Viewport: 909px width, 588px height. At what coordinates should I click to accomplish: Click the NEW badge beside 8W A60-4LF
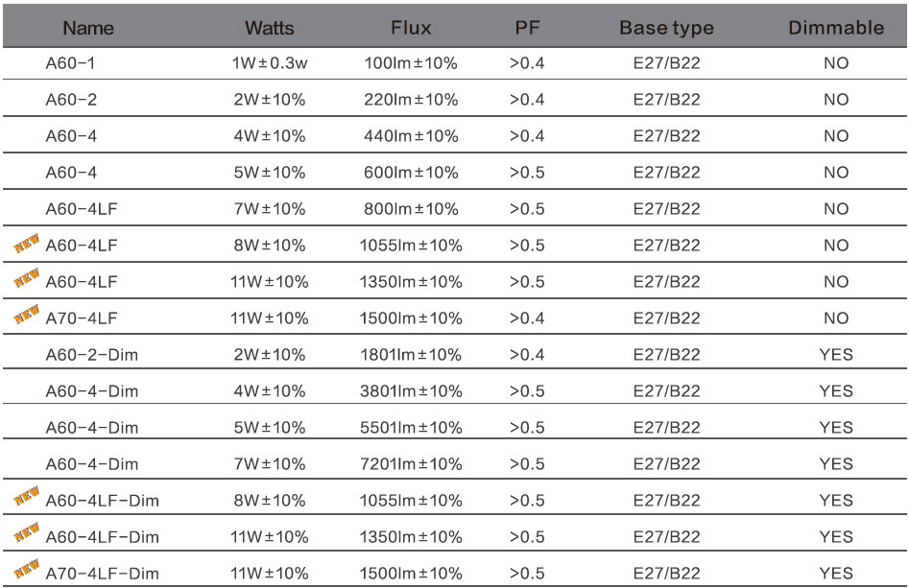[27, 244]
